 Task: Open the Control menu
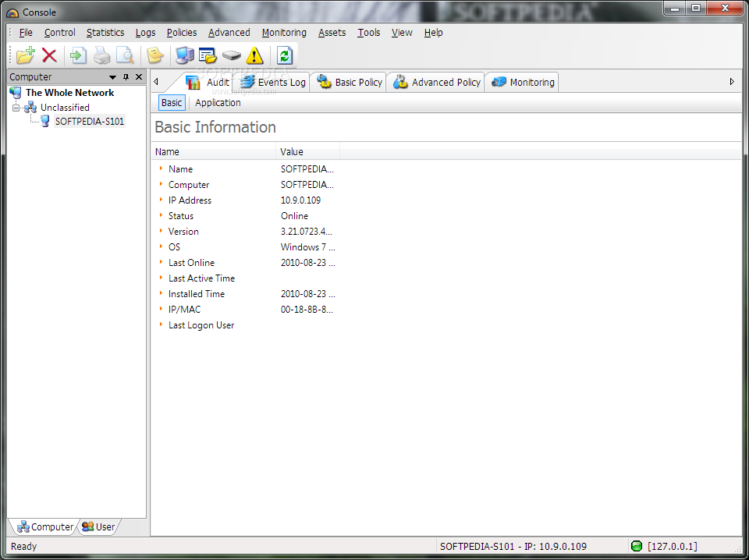[x=60, y=33]
